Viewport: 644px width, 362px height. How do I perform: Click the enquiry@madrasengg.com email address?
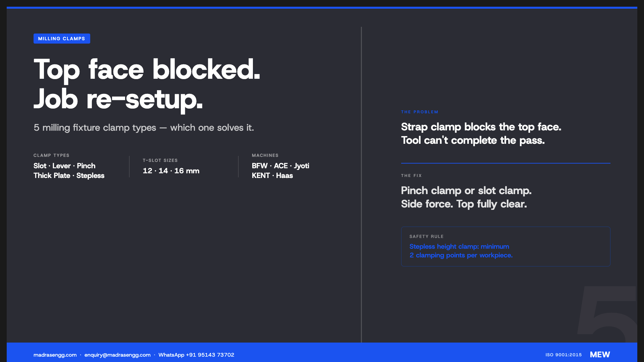[117, 355]
